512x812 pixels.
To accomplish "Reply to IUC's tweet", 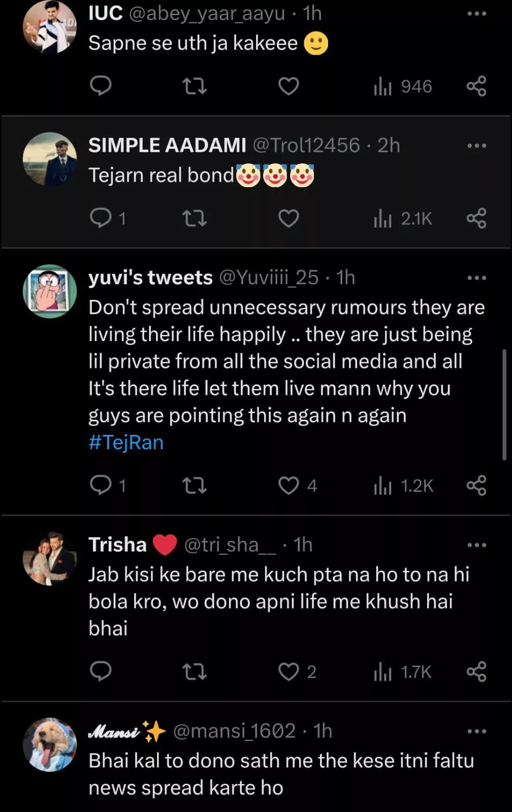I will 101,86.
